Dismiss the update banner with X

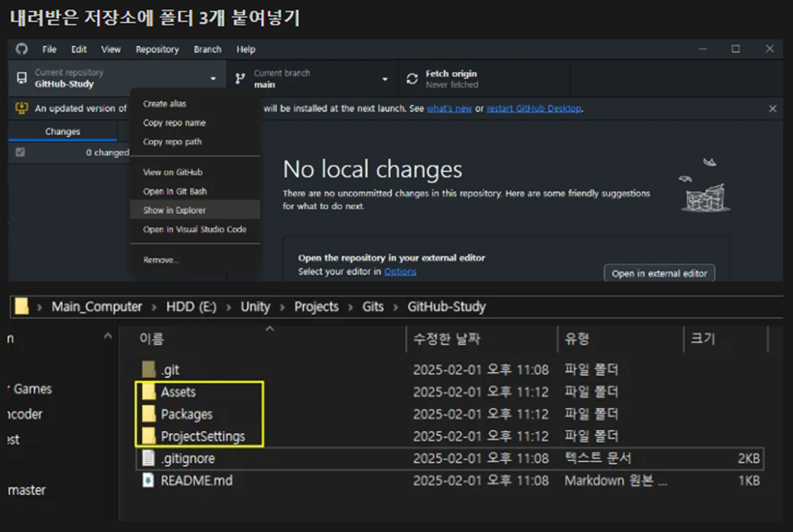pyautogui.click(x=773, y=108)
